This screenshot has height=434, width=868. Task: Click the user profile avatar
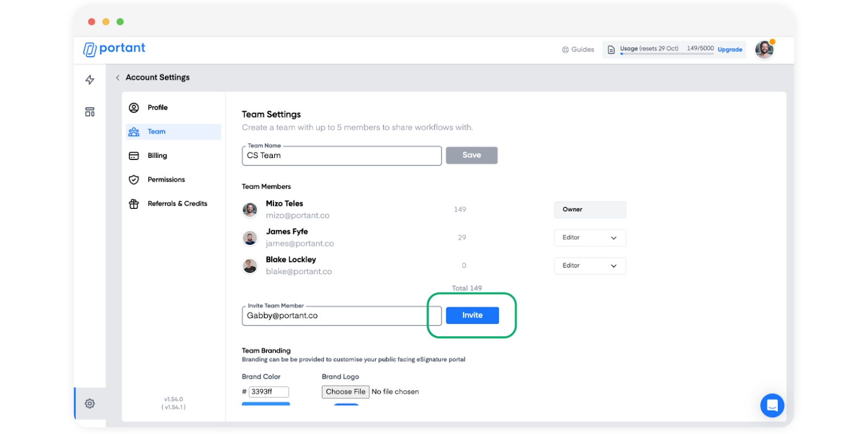click(764, 49)
